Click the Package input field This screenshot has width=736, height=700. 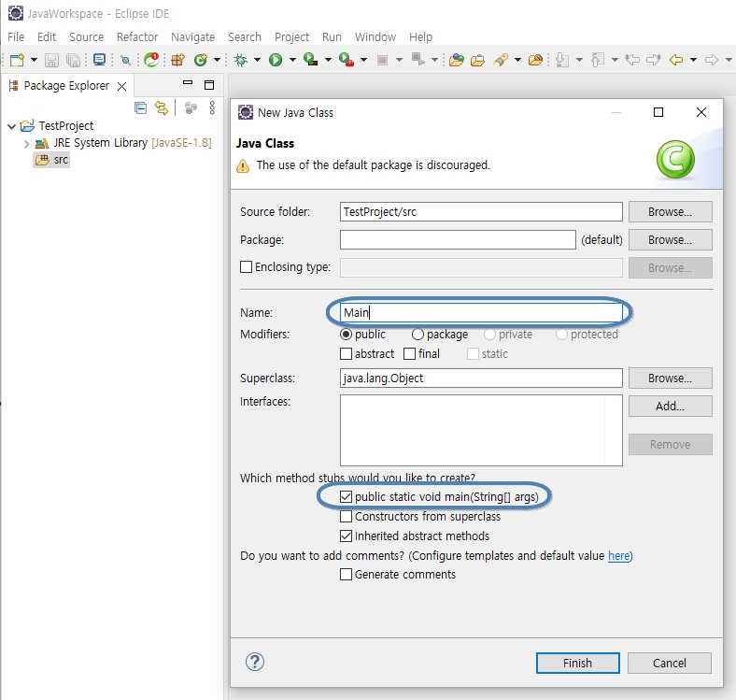pos(458,240)
